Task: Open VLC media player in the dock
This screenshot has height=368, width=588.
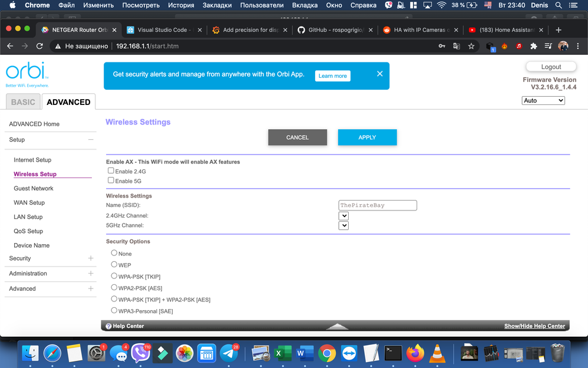Action: click(437, 353)
